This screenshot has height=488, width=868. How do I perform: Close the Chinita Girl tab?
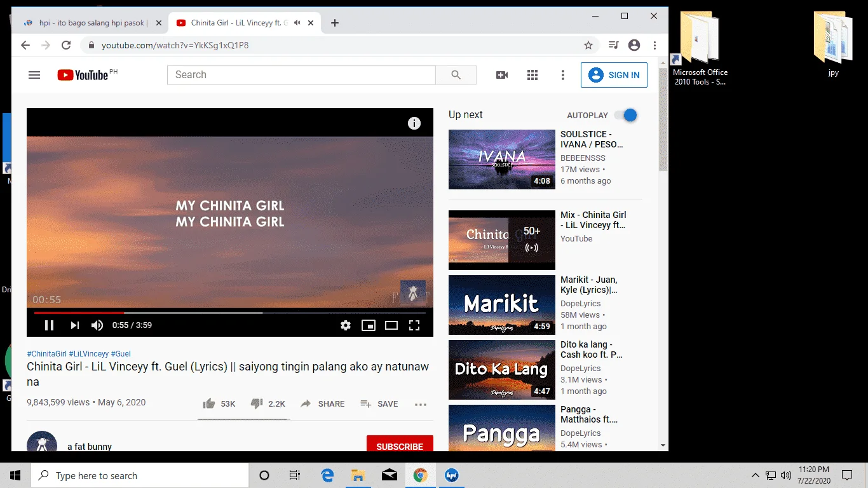pos(311,23)
